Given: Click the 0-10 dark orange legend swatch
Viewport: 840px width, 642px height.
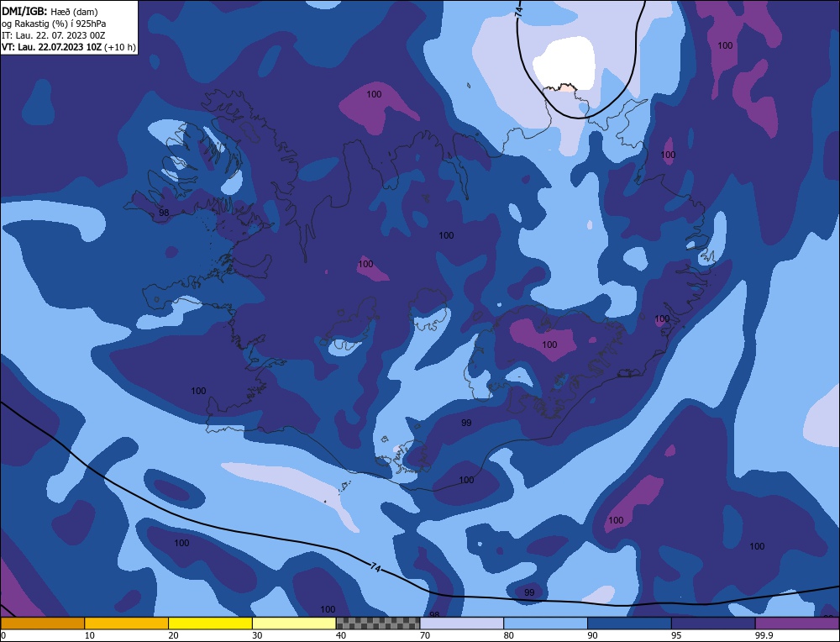Looking at the screenshot, I should coord(42,624).
